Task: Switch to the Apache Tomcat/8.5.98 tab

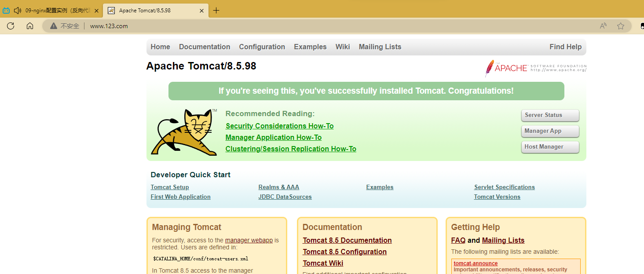Action: 155,11
